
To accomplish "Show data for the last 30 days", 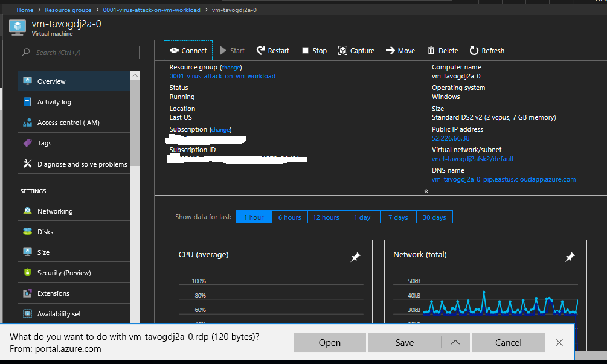I will pos(434,217).
